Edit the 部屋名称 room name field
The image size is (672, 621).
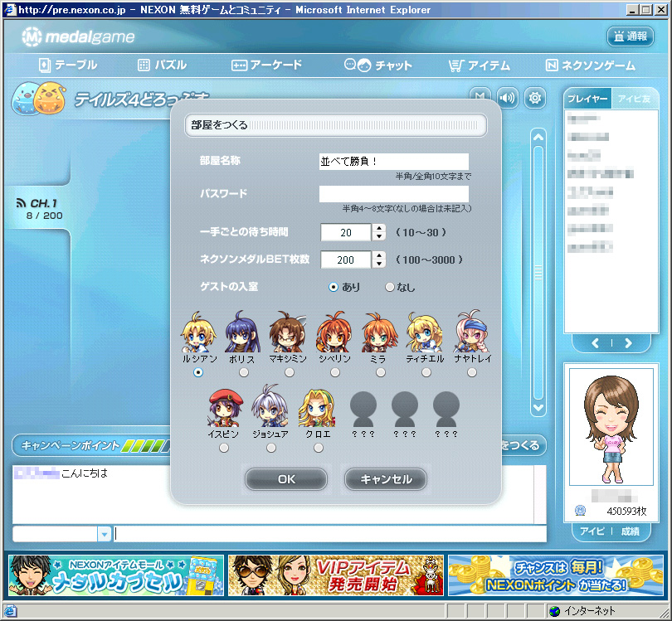(x=394, y=162)
